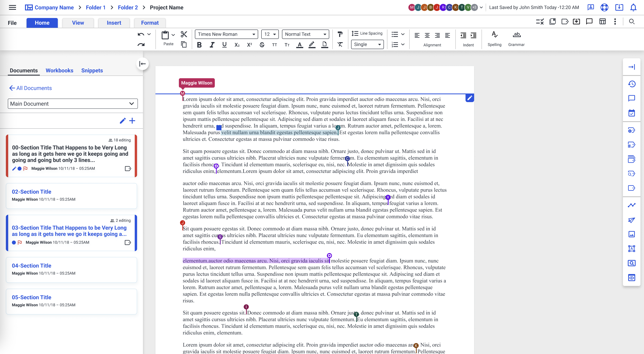Click the Format Painter icon
Screen dimensions: 644x354
click(x=340, y=34)
